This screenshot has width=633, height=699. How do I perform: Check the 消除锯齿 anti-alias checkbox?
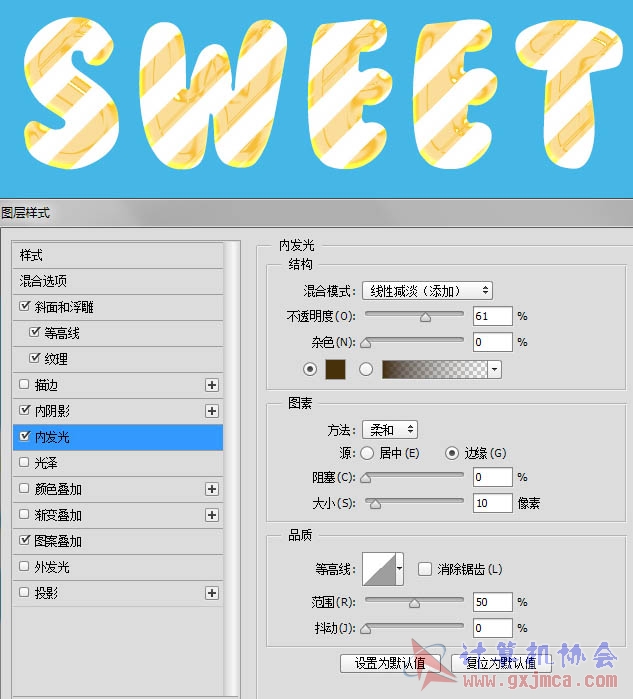pos(425,569)
